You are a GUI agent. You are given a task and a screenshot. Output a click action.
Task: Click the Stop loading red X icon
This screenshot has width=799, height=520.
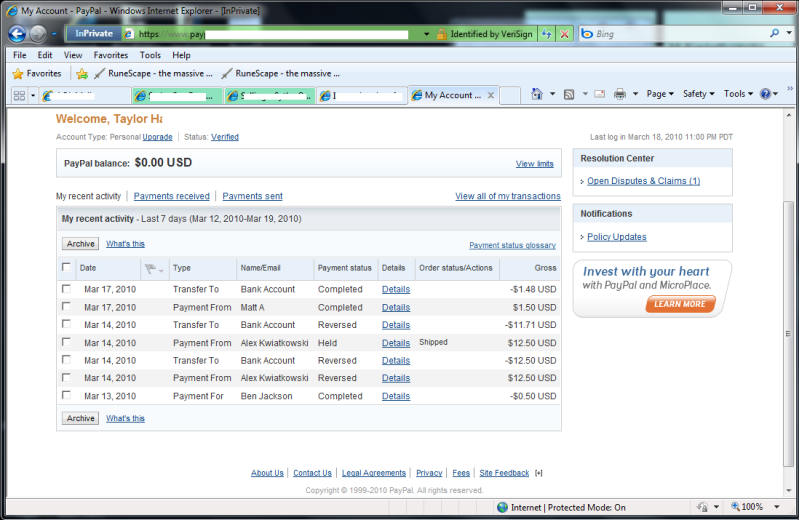tap(565, 34)
